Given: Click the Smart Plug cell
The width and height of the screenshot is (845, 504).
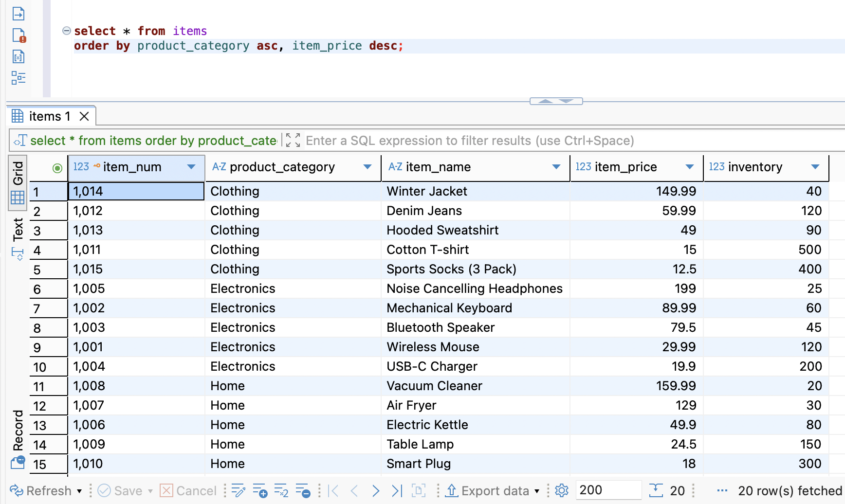Looking at the screenshot, I should point(476,464).
